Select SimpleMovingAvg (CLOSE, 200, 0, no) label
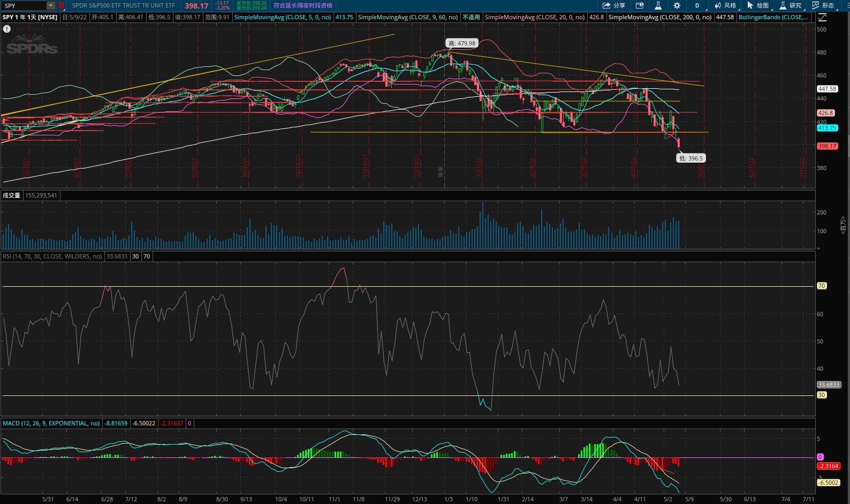The height and width of the screenshot is (504, 850). 660,17
